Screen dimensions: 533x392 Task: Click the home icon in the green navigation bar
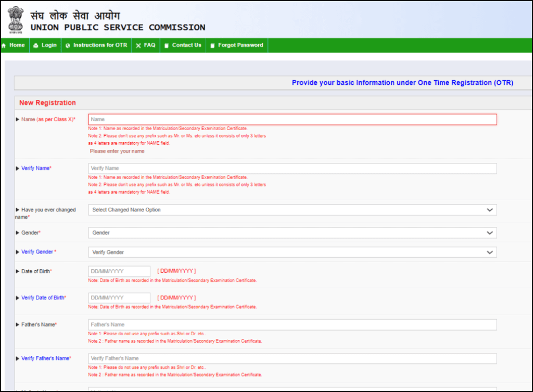pos(5,45)
